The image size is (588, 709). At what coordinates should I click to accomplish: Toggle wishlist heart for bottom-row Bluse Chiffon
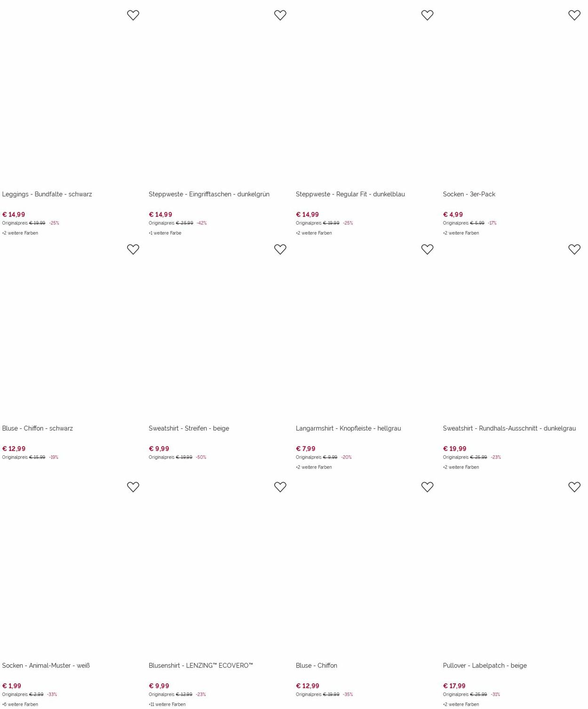(427, 487)
